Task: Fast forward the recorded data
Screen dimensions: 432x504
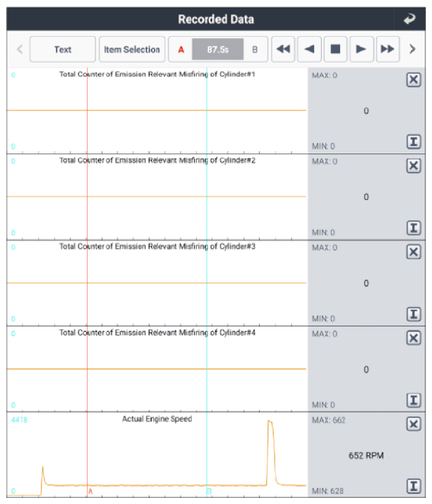Action: (x=388, y=49)
